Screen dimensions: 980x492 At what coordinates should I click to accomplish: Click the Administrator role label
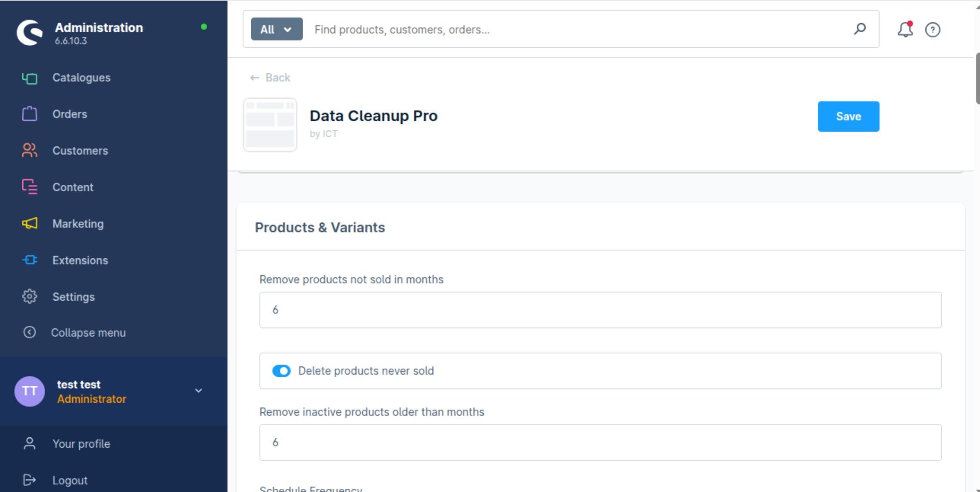tap(91, 399)
